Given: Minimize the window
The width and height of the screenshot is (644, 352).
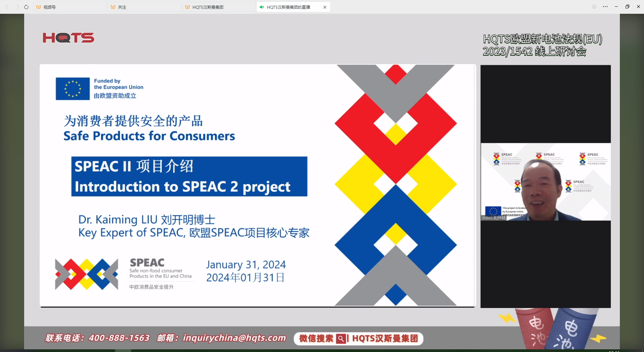Looking at the screenshot, I should tap(616, 7).
